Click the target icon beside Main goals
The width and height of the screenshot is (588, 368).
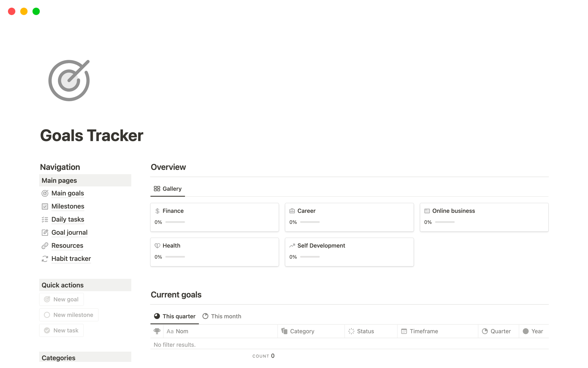click(45, 193)
